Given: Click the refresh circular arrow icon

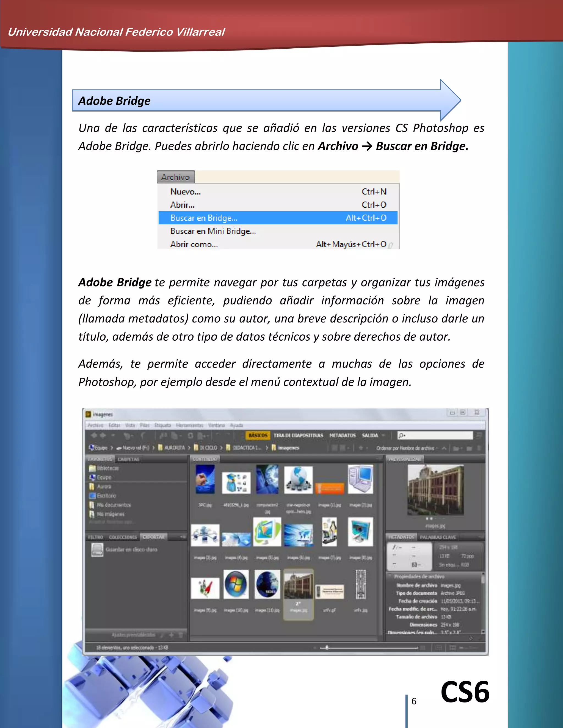Looking at the screenshot, I should click(x=190, y=435).
